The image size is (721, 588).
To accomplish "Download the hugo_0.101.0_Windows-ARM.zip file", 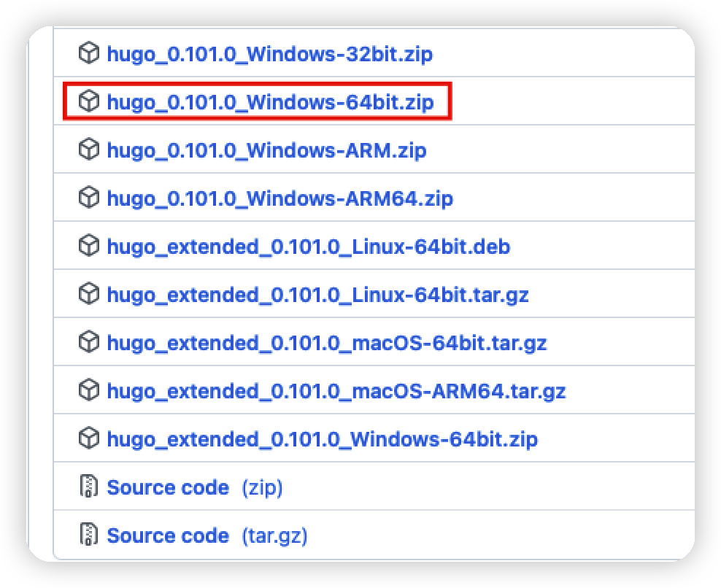I will [x=266, y=150].
